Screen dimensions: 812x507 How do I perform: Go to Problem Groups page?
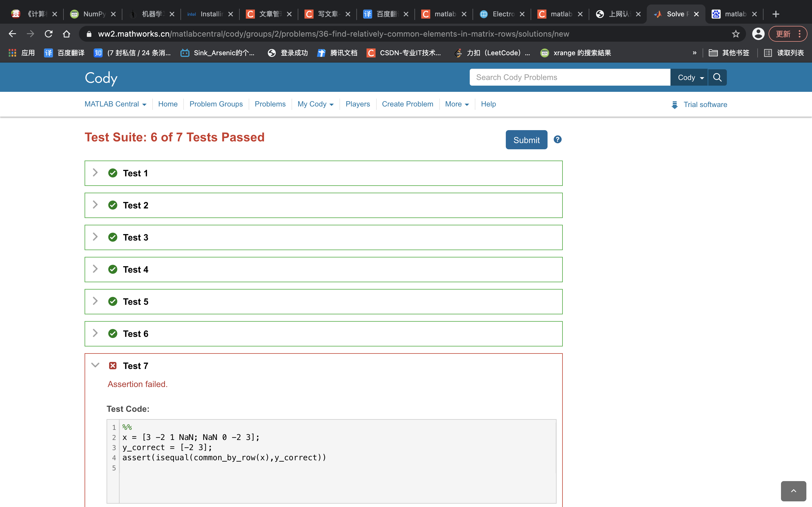click(x=216, y=104)
